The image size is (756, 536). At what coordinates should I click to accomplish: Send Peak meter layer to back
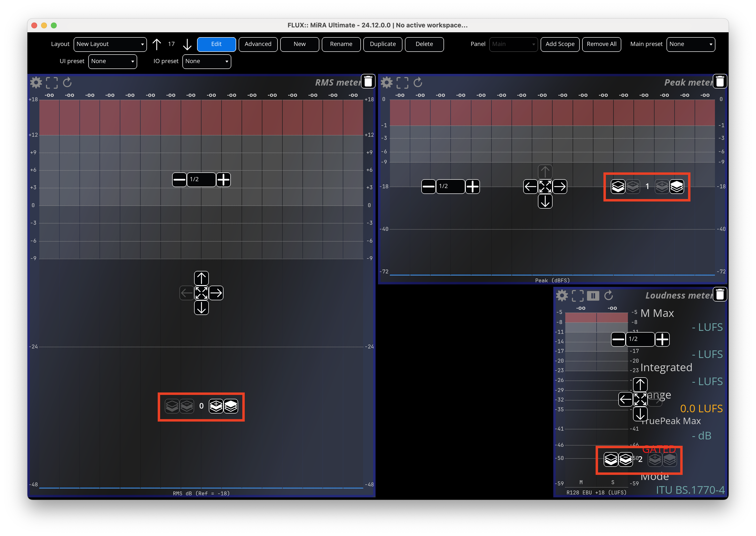coord(618,187)
